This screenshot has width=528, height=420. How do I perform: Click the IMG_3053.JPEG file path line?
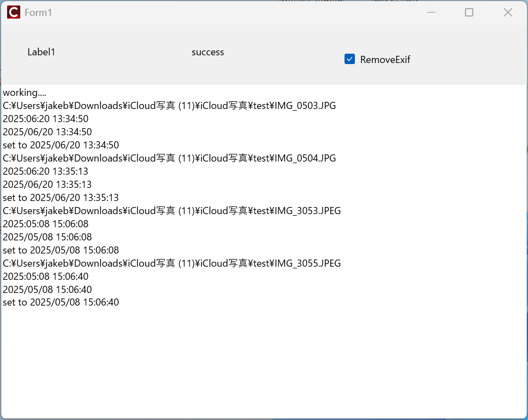(x=171, y=211)
